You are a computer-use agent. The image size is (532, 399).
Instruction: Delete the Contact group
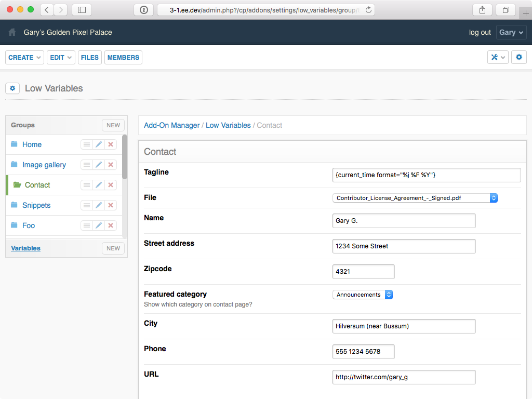(x=111, y=185)
